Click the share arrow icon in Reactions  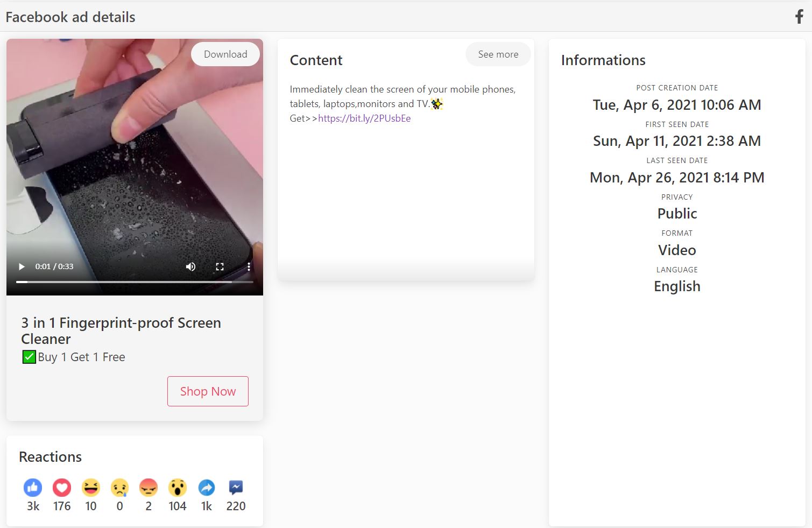[x=207, y=487]
